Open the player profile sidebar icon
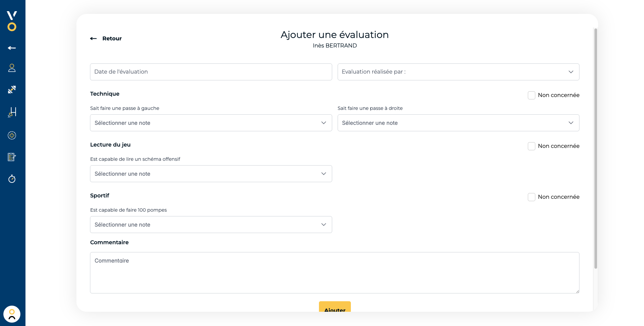The width and height of the screenshot is (644, 326). coord(12,68)
